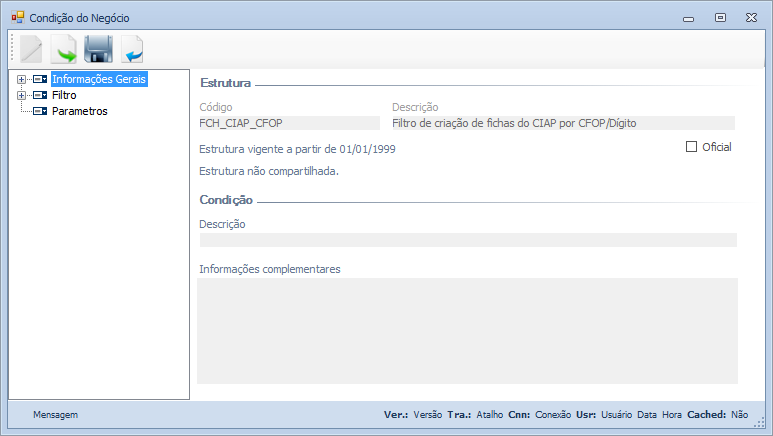Click the 'Conexão' status bar entry
Image resolution: width=773 pixels, height=436 pixels.
[x=553, y=415]
